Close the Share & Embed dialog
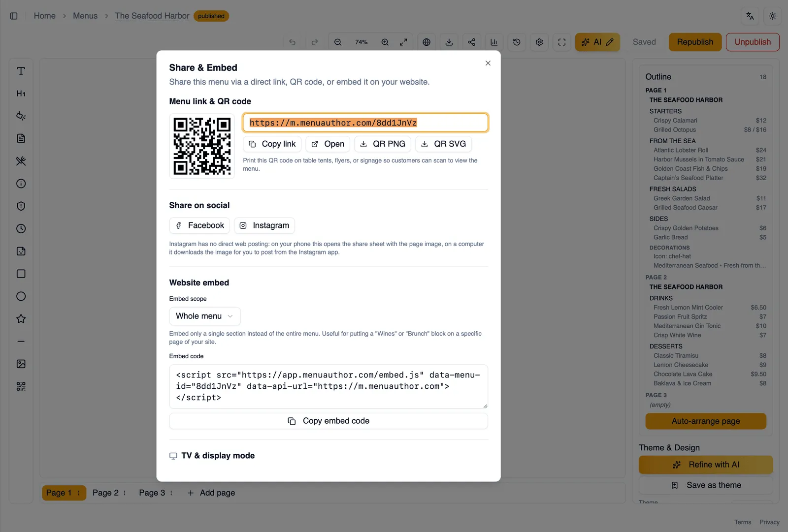The height and width of the screenshot is (532, 788). point(488,63)
